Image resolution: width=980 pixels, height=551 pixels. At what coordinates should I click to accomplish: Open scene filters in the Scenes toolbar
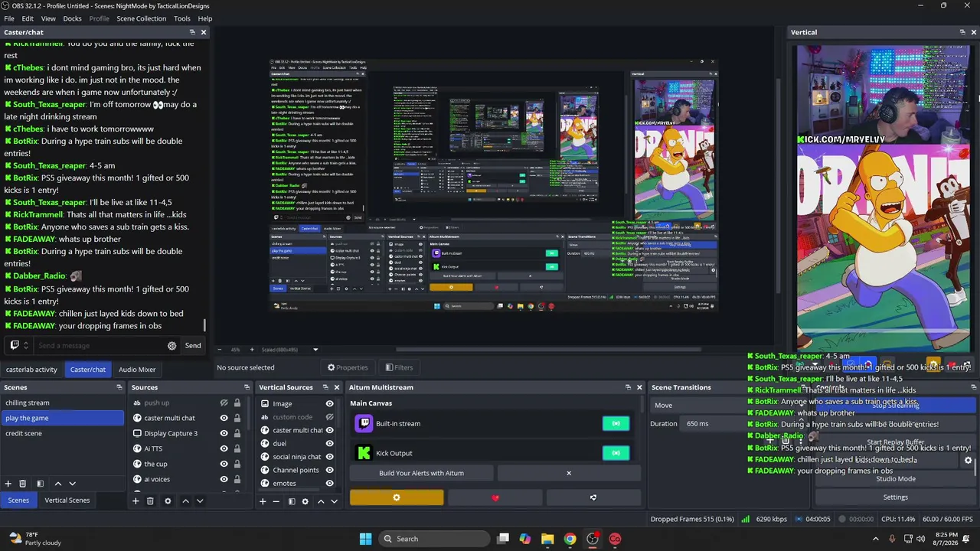[x=40, y=484]
